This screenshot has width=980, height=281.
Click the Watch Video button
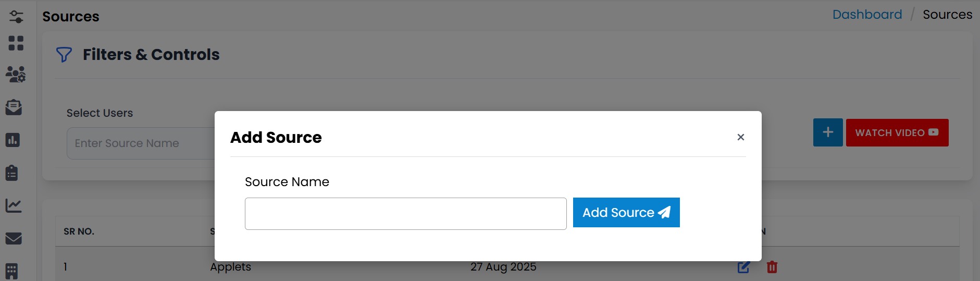(897, 133)
